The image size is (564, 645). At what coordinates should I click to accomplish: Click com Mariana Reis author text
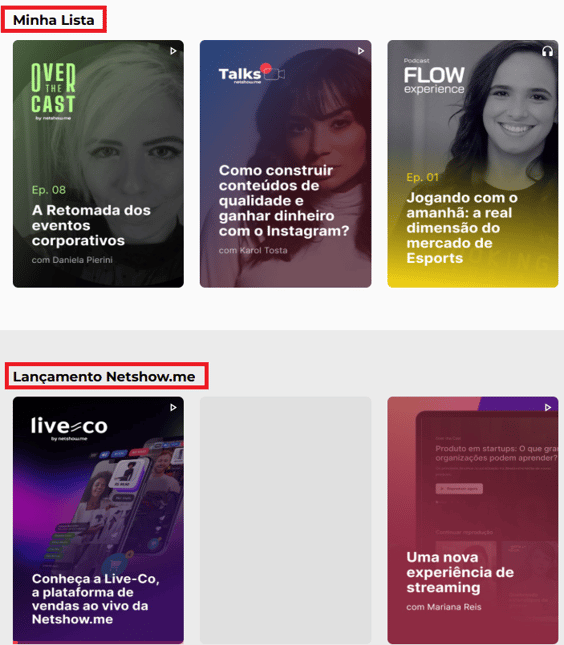click(x=444, y=607)
